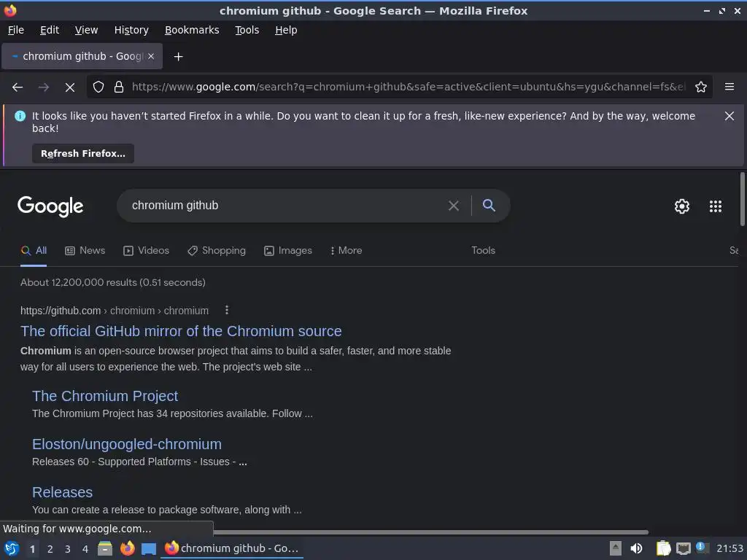Image resolution: width=747 pixels, height=560 pixels.
Task: Open The Chromium Project sitelink
Action: pyautogui.click(x=105, y=396)
